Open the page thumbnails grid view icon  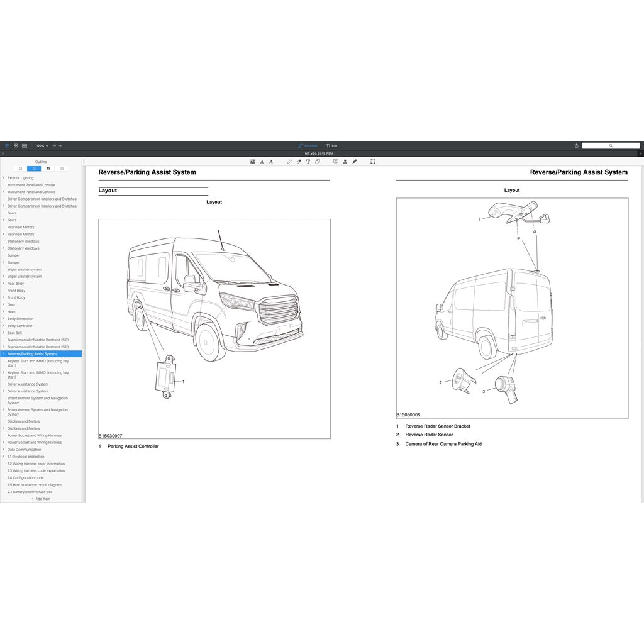(x=15, y=145)
